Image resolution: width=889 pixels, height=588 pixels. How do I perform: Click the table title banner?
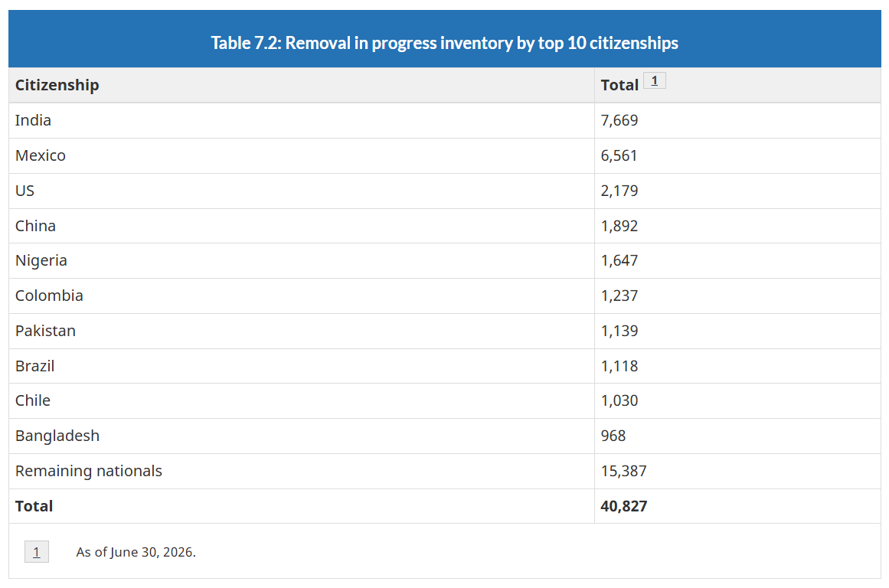pos(444,39)
